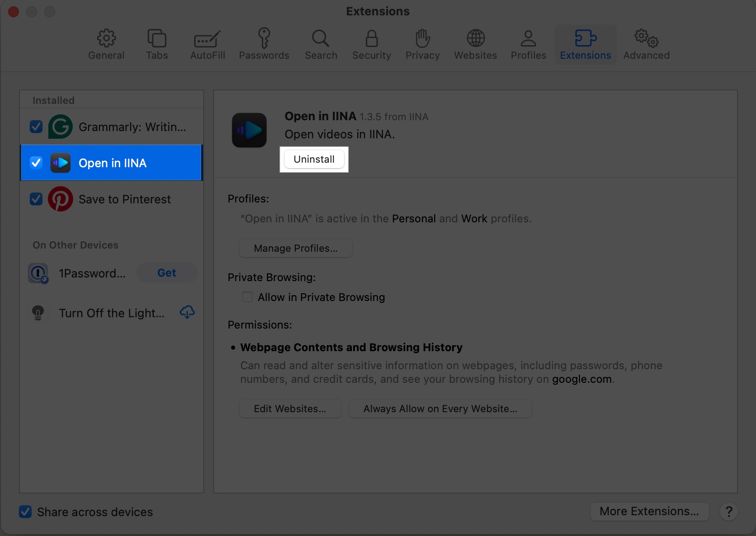Open the Security settings
Viewport: 756px width, 536px height.
(x=371, y=44)
